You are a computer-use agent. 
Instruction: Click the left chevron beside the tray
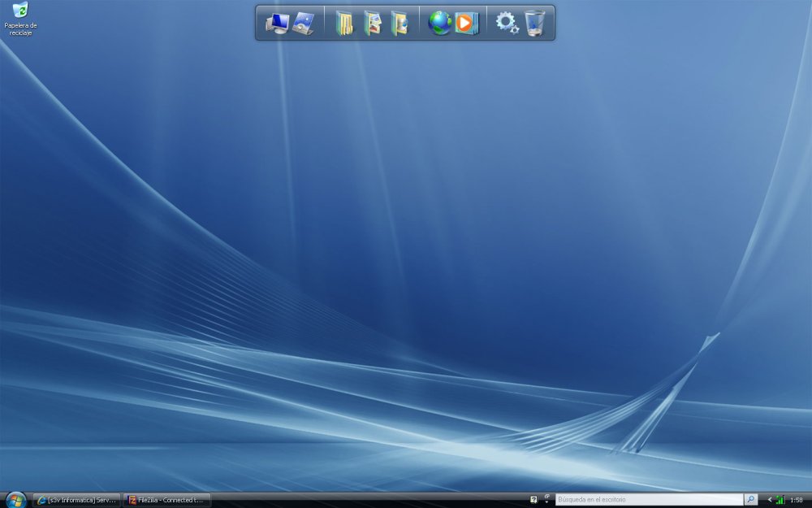click(x=770, y=499)
